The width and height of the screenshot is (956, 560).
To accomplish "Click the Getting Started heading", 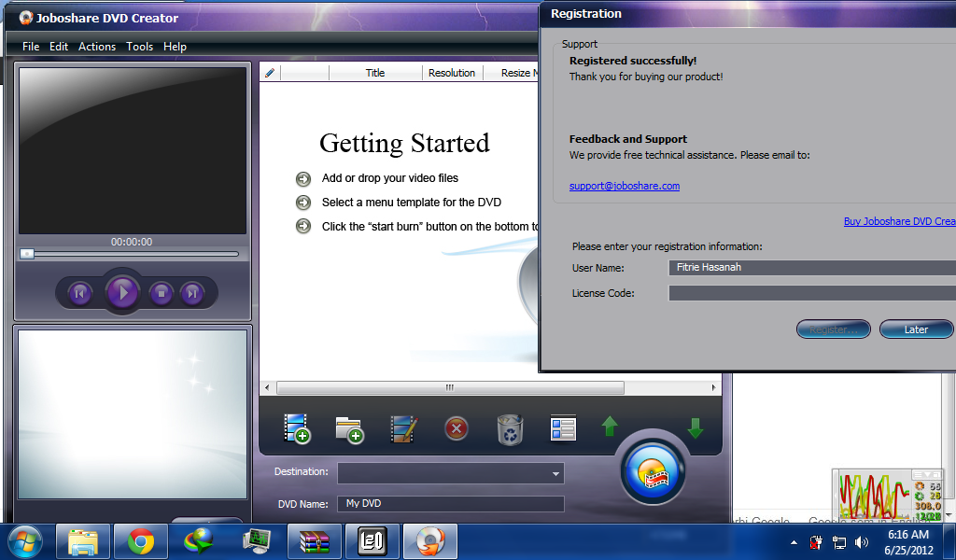I will (404, 143).
